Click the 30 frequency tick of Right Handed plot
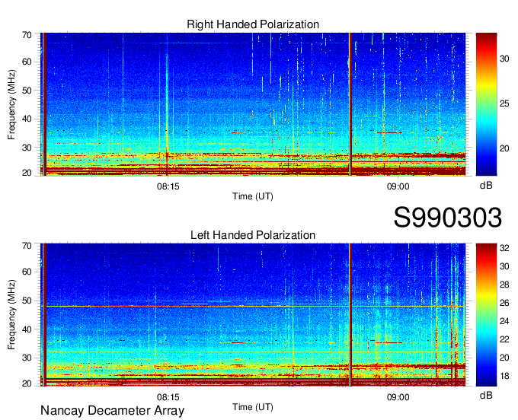Image resolution: width=518 pixels, height=420 pixels. click(27, 148)
